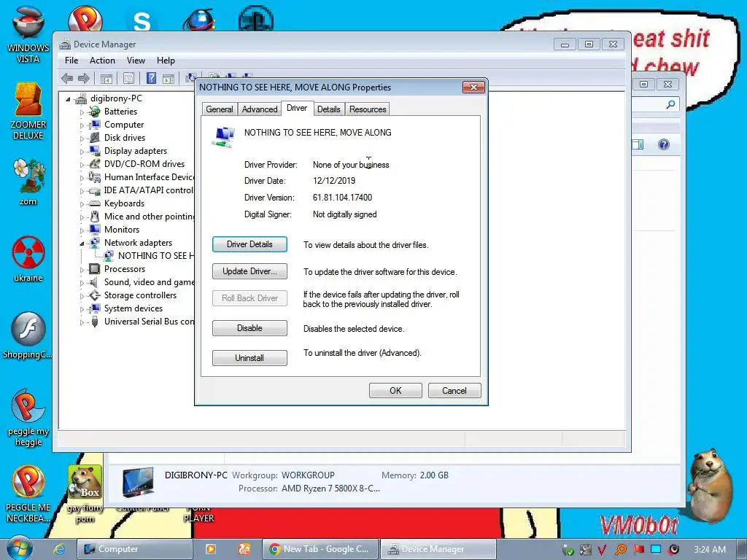This screenshot has height=560, width=747.
Task: Expand the Processors tree node
Action: tap(82, 270)
